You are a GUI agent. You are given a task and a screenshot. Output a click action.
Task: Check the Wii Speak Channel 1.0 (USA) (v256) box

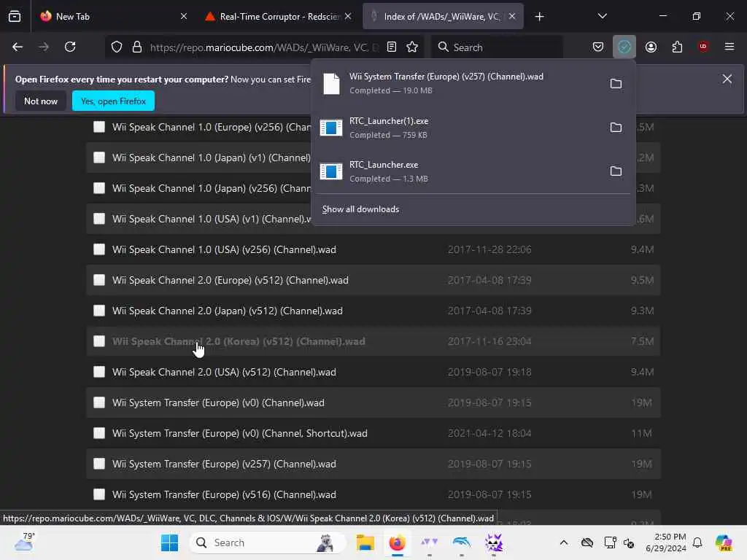(99, 249)
